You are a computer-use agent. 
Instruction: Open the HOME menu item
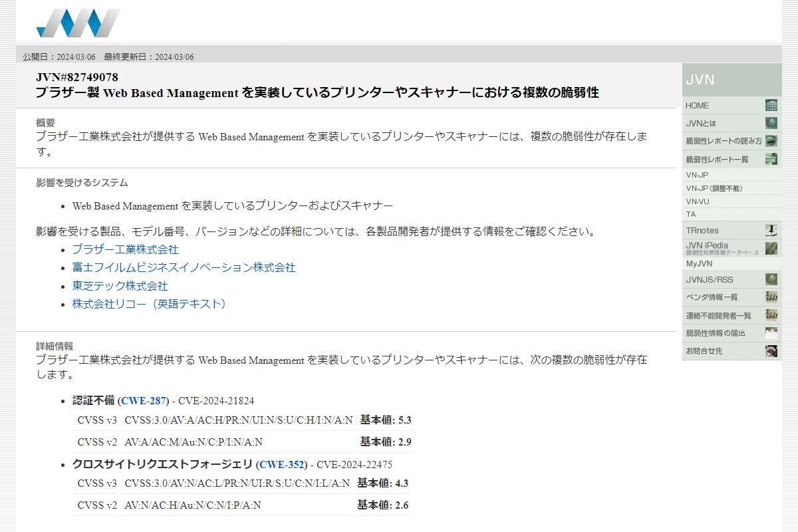point(731,105)
